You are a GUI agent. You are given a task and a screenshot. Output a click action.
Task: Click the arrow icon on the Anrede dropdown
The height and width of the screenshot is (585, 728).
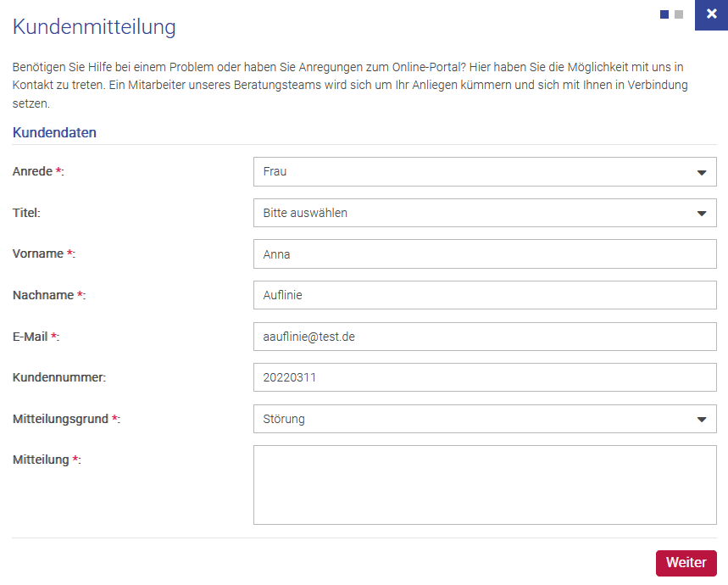pyautogui.click(x=702, y=172)
